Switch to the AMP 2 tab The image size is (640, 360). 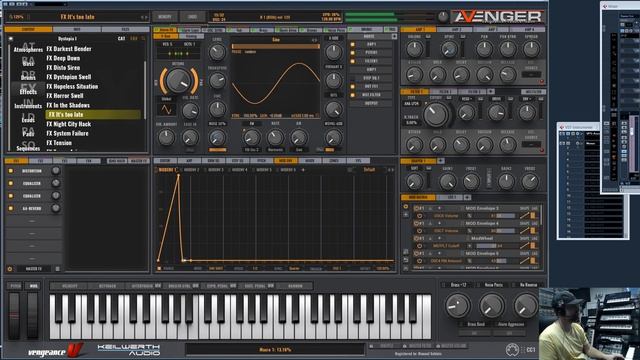click(456, 29)
